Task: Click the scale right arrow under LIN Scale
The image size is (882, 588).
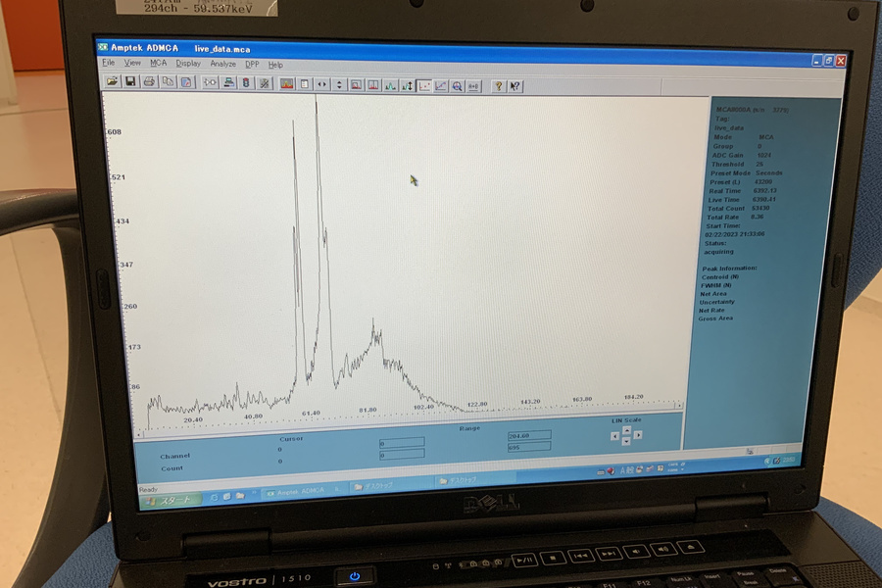Action: click(639, 436)
